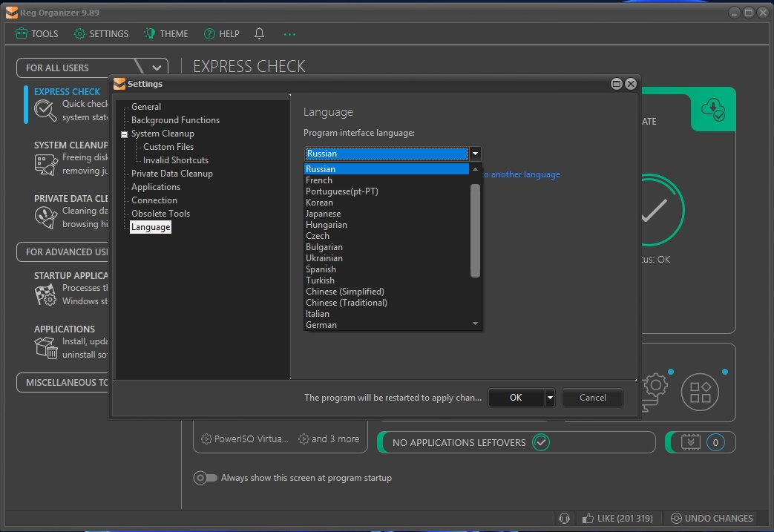Viewport: 774px width, 532px height.
Task: Click the Applications box icon
Action: 45,347
